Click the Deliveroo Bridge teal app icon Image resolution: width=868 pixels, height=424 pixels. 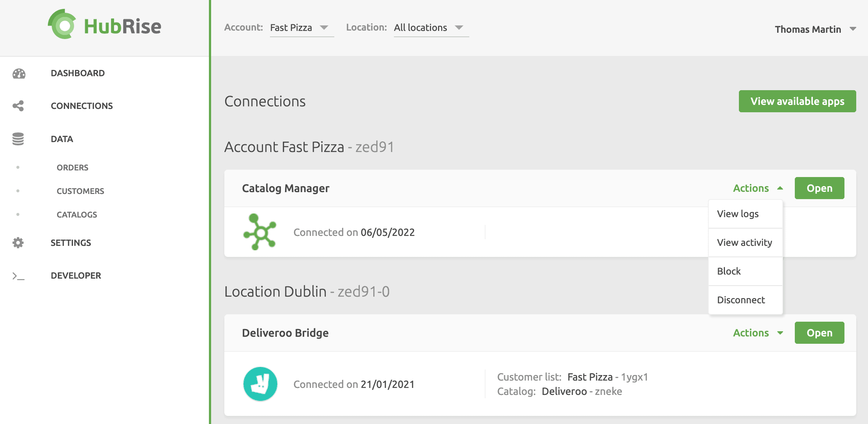point(260,384)
